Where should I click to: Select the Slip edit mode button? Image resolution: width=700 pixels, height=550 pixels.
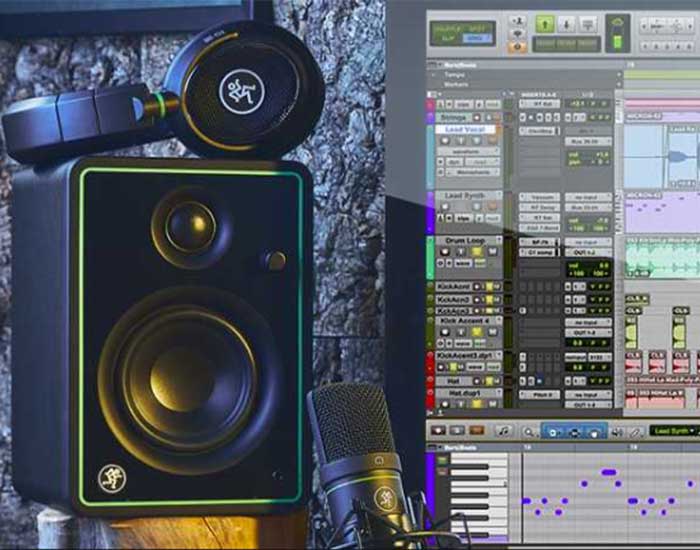(448, 39)
